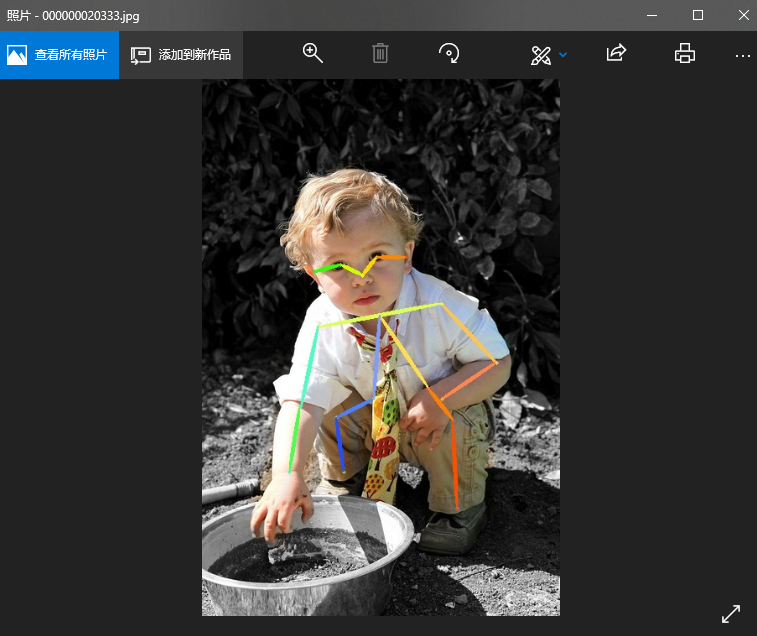This screenshot has width=757, height=636.
Task: Click the 照片 - 000000020333.jpg title text
Action: coord(73,15)
